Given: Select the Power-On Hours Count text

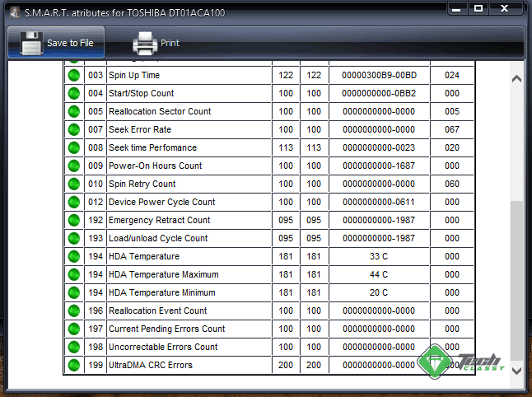Looking at the screenshot, I should tap(155, 166).
